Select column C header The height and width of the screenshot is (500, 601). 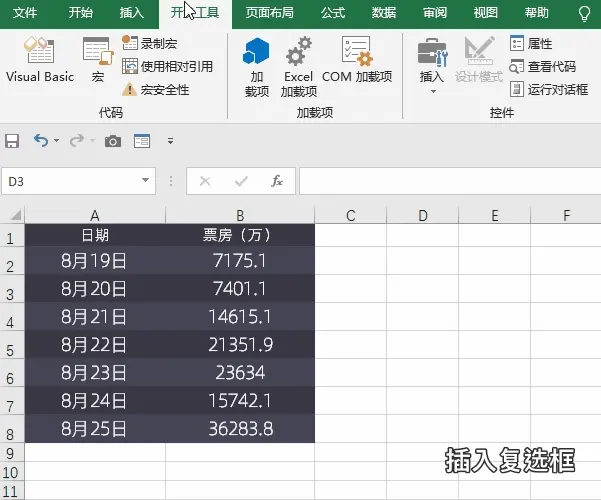[350, 215]
